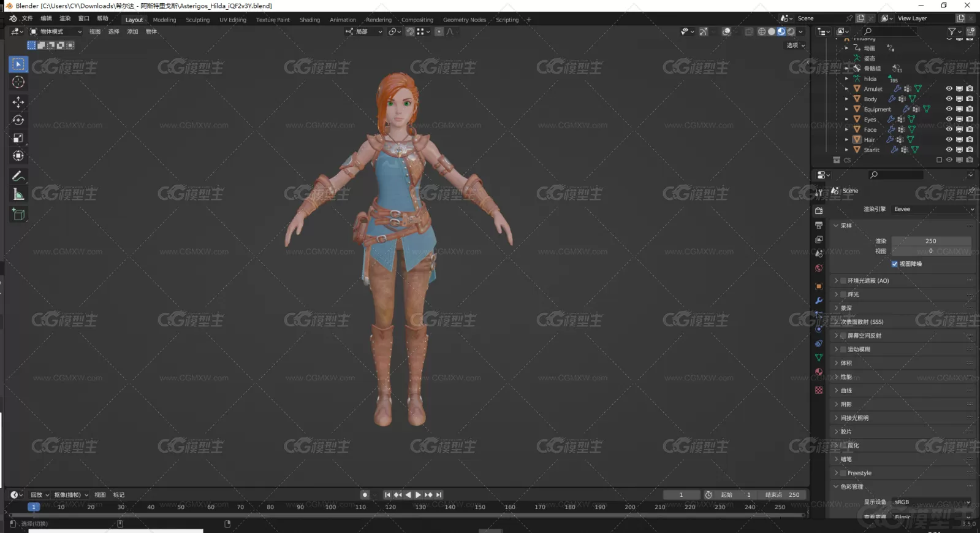
Task: Open the viewport 添加 menu
Action: (x=132, y=31)
